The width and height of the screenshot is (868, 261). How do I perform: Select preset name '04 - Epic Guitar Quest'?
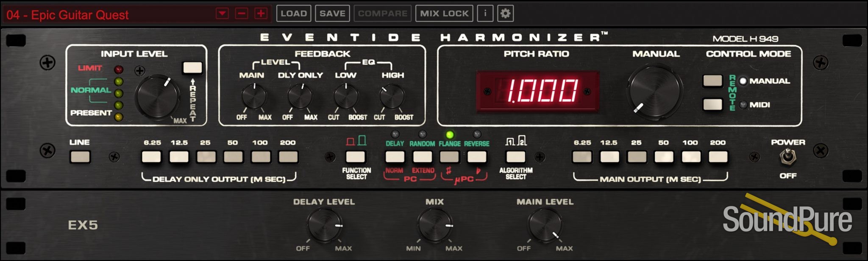coord(67,15)
